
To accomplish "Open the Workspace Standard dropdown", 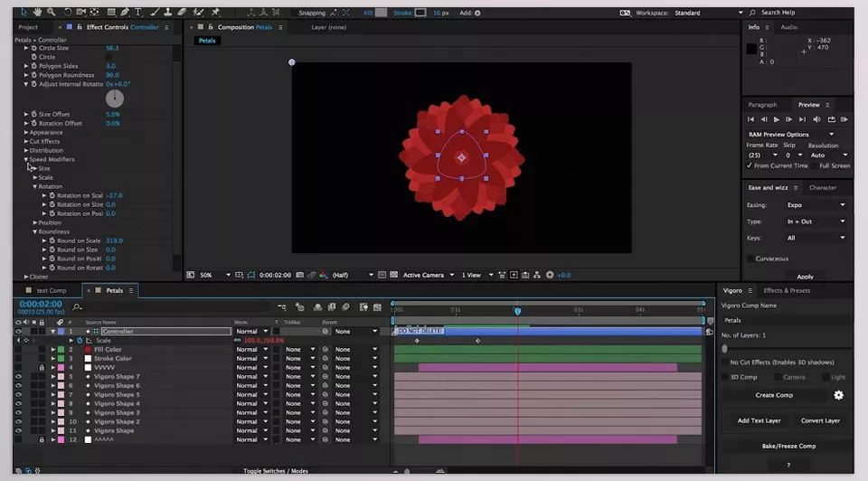I will [x=709, y=13].
